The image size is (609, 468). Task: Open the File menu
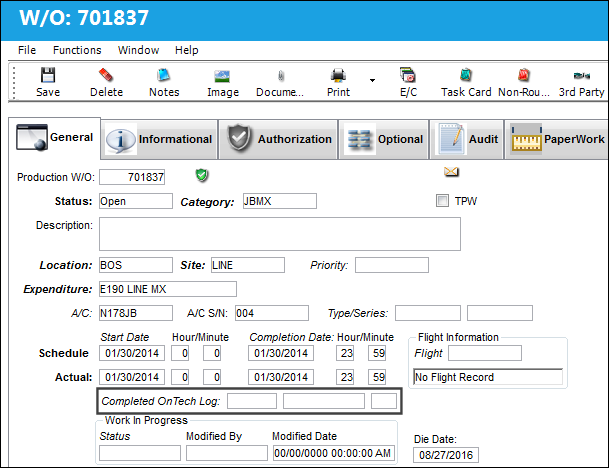[x=27, y=50]
